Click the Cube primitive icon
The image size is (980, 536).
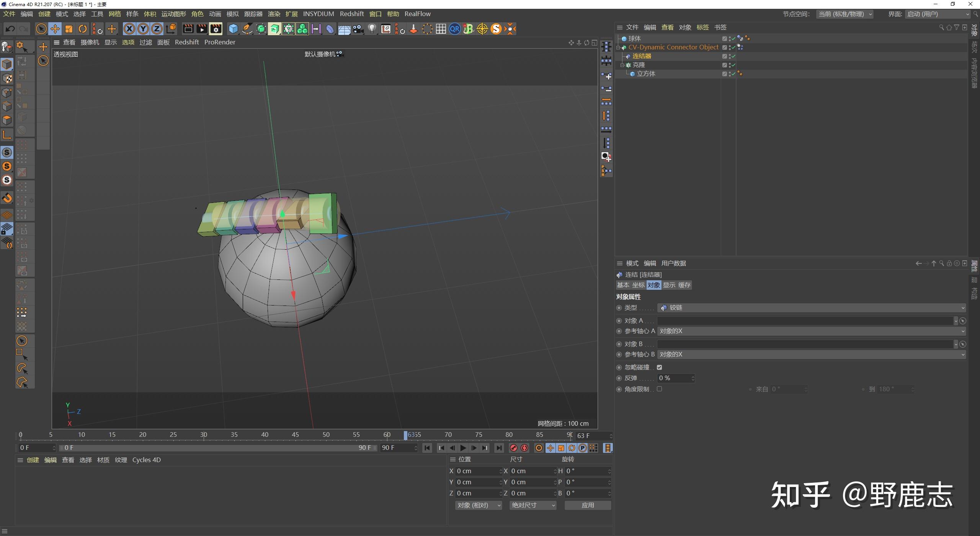click(x=233, y=29)
